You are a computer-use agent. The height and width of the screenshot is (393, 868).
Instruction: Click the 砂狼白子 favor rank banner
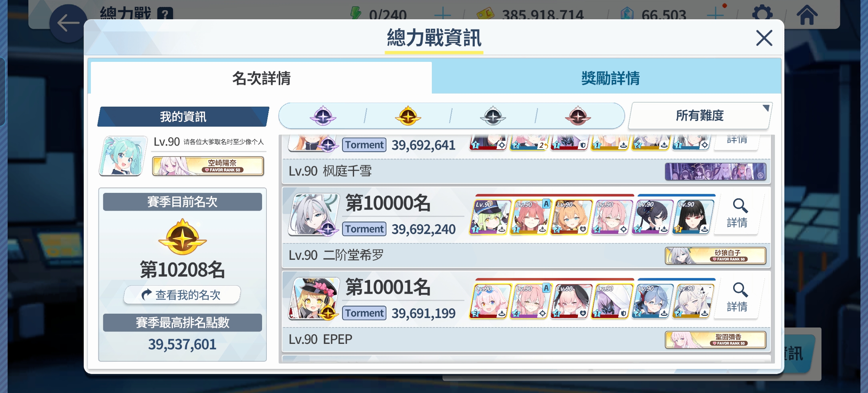[x=715, y=255]
